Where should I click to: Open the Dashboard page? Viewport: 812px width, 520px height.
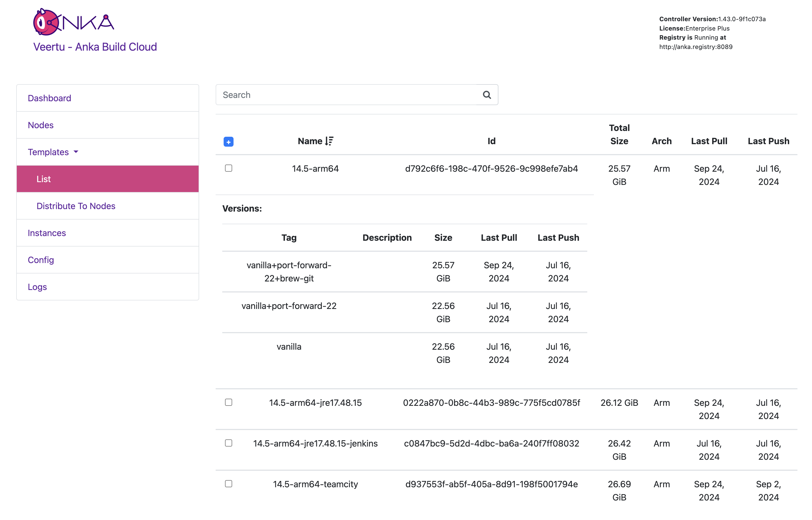click(49, 98)
